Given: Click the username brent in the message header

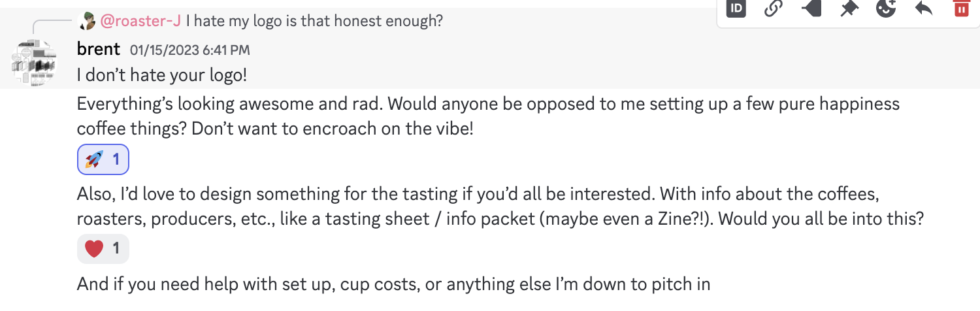Looking at the screenshot, I should coord(99,49).
